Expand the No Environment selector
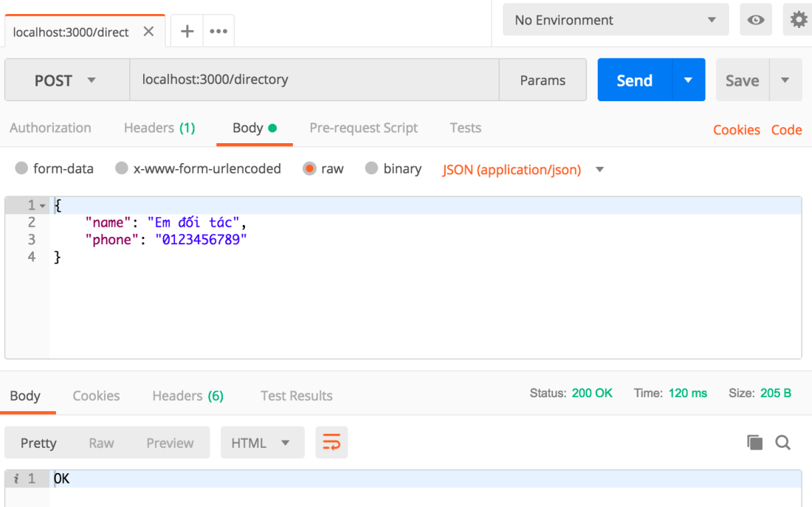812x507 pixels. (615, 20)
